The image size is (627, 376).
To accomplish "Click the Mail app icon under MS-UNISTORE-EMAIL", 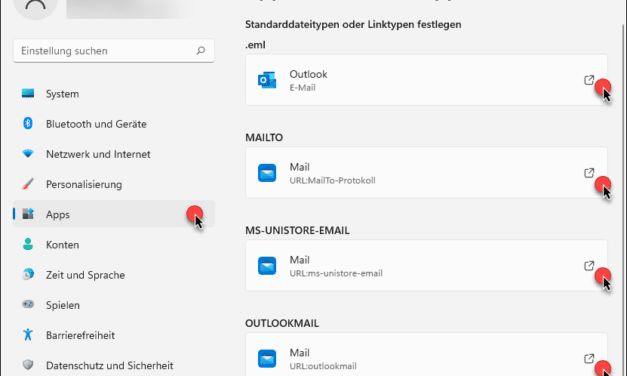I will (267, 266).
